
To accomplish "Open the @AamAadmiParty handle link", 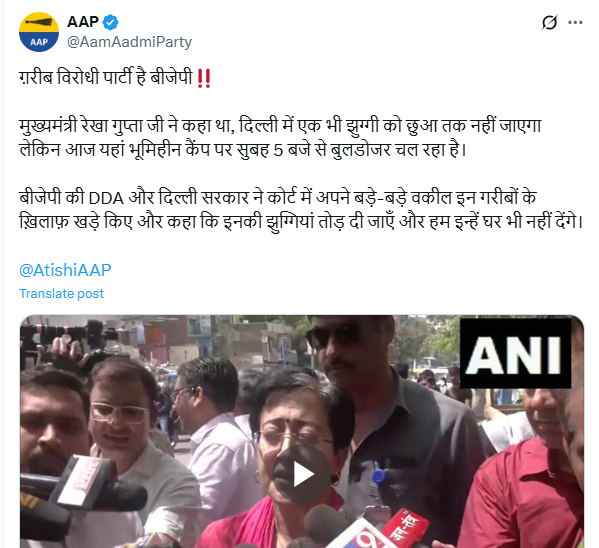I will click(129, 42).
